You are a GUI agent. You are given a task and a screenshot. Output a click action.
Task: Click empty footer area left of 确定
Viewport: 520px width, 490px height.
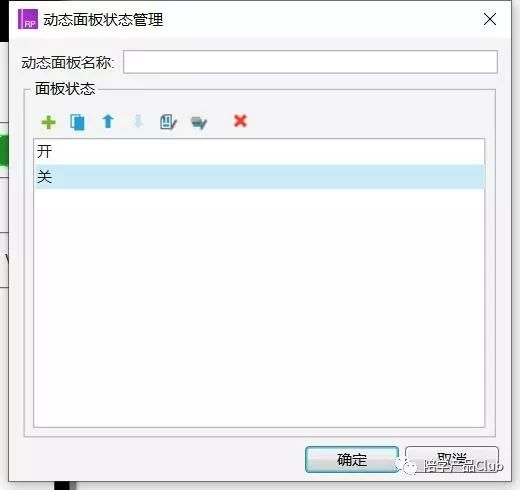pyautogui.click(x=157, y=459)
